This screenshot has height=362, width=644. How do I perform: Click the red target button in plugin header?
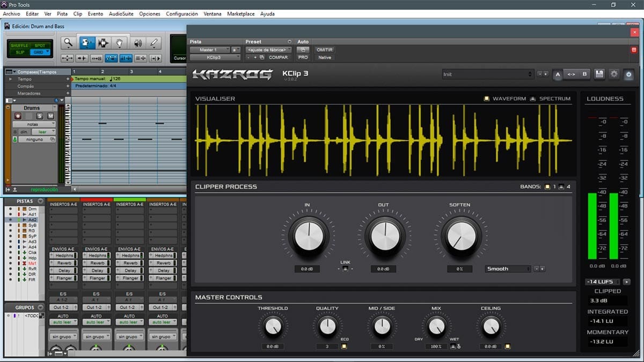[x=634, y=50]
